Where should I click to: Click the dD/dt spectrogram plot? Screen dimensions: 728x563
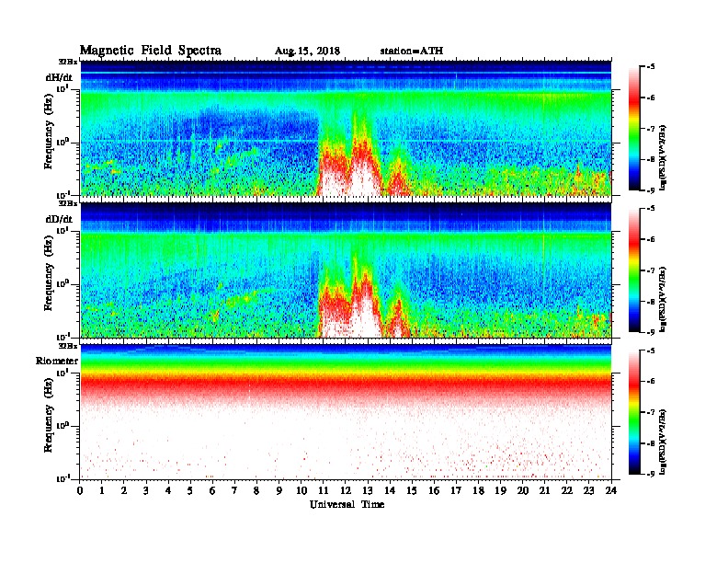tap(346, 270)
